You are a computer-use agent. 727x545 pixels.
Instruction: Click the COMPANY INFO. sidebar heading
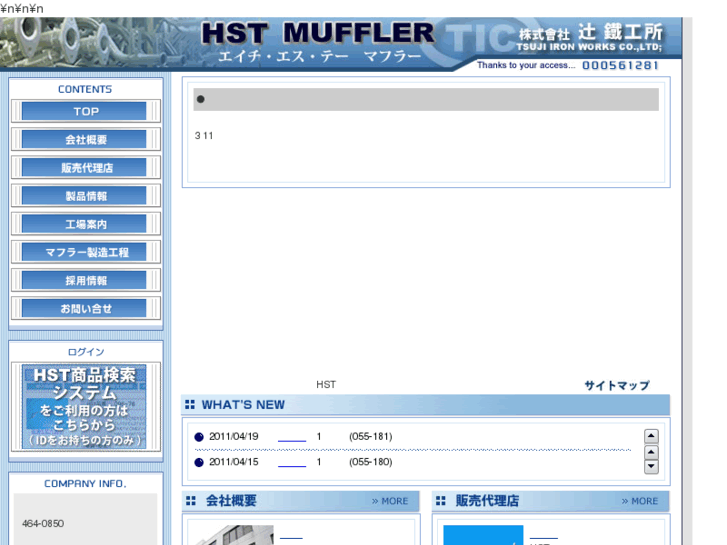(x=85, y=483)
